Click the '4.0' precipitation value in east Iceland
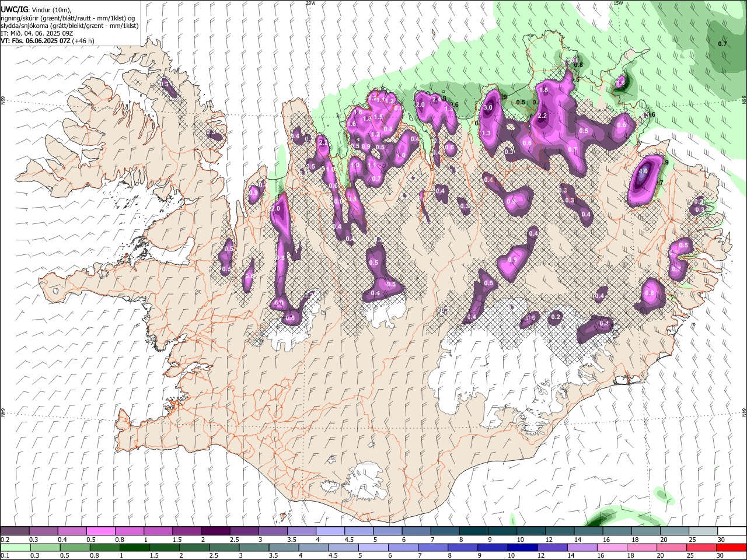This screenshot has width=747, height=560. tap(643, 171)
